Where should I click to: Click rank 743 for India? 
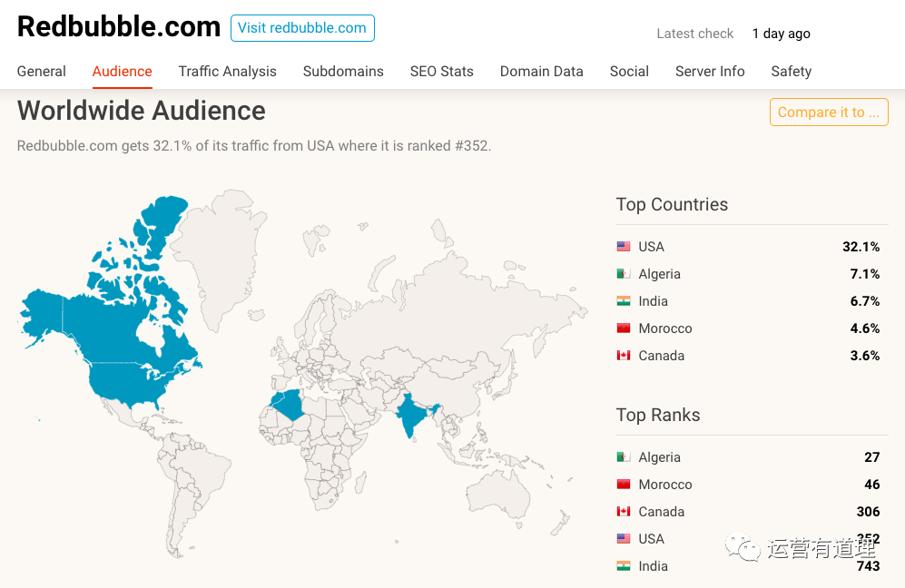[868, 566]
